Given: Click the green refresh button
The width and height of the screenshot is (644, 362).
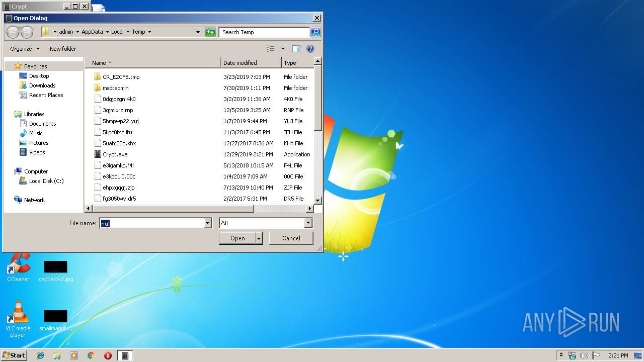Looking at the screenshot, I should (210, 32).
